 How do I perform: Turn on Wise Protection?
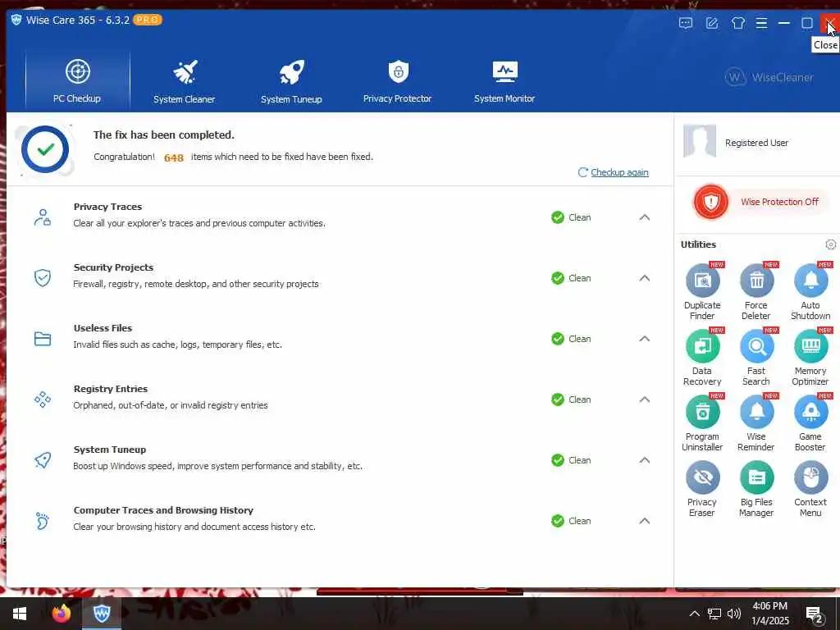click(759, 202)
